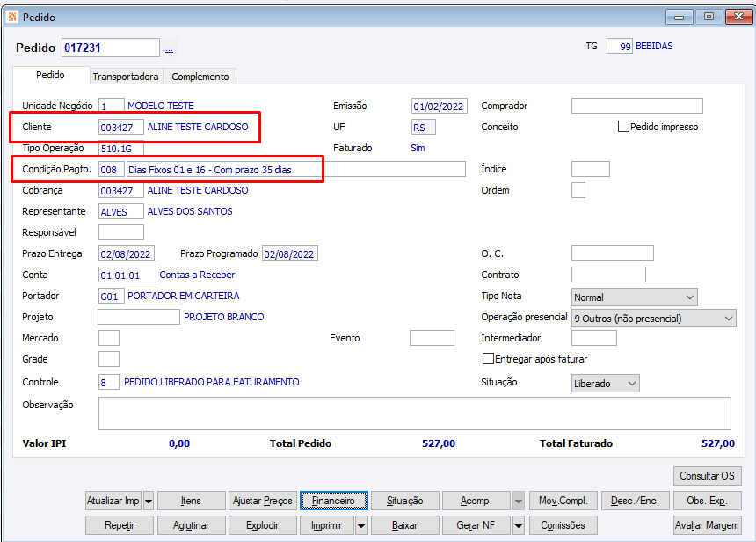Click the Emissão date field

pos(440,106)
